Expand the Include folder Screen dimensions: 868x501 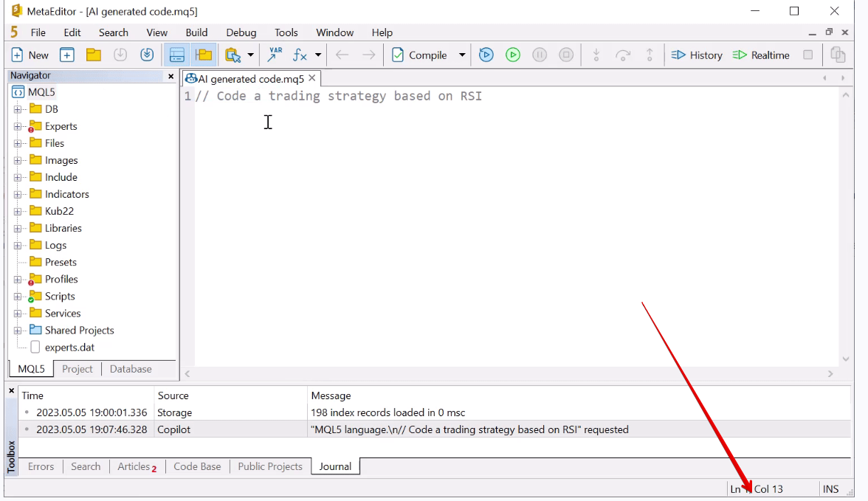click(18, 177)
